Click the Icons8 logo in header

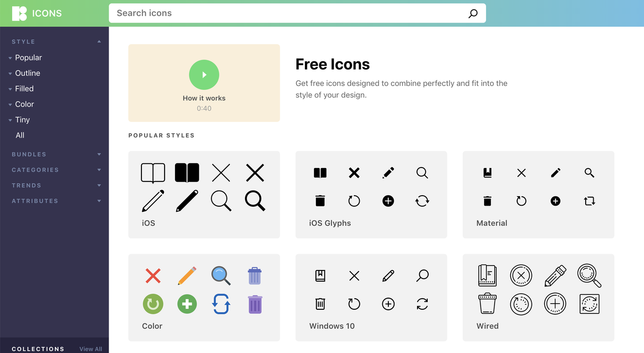[19, 14]
